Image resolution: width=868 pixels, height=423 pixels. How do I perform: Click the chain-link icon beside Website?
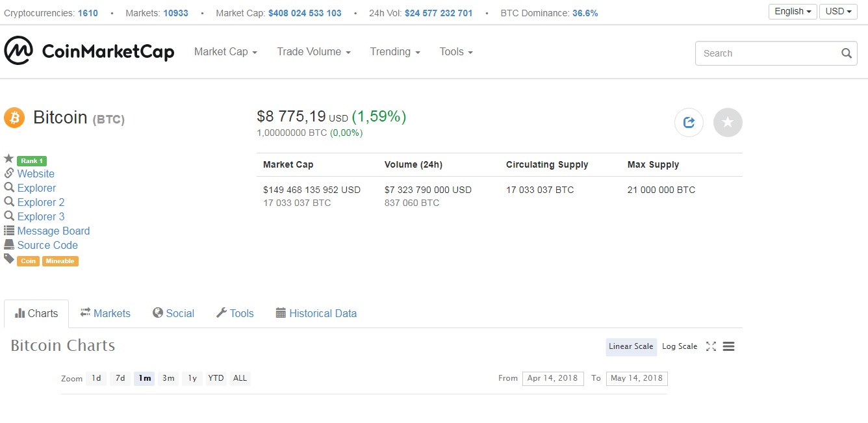[9, 173]
